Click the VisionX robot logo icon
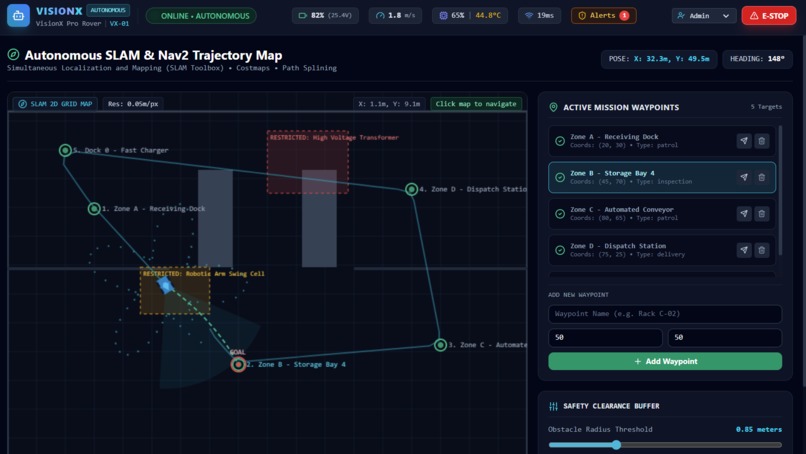 tap(18, 15)
